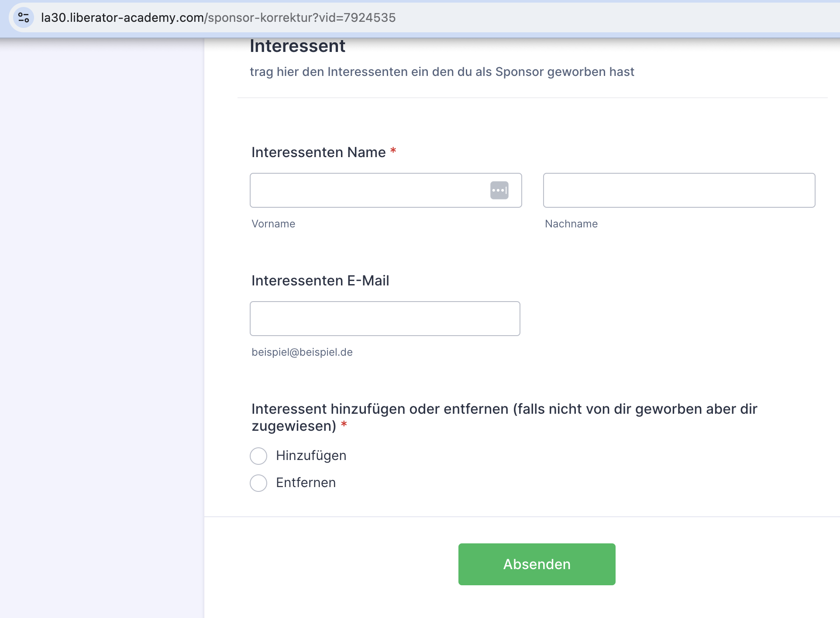Click the Interessenten Name field label

[318, 152]
